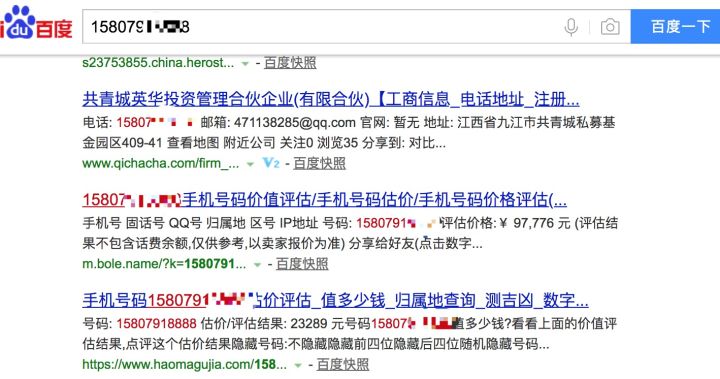The image size is (720, 379).
Task: Click the email 471138285@qq.com text
Action: (295, 123)
